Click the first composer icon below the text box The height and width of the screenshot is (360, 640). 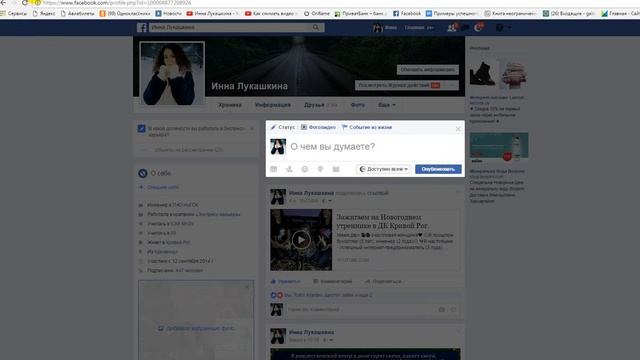273,169
